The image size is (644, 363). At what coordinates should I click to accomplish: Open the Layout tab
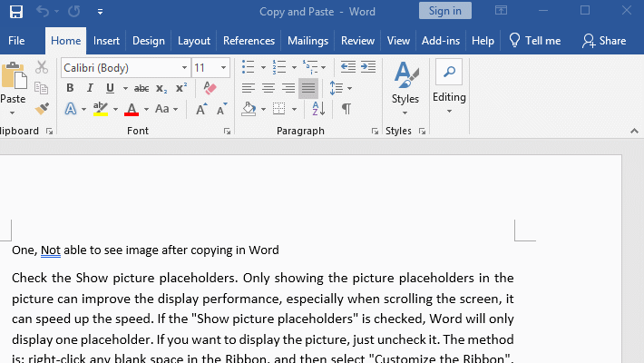(194, 41)
